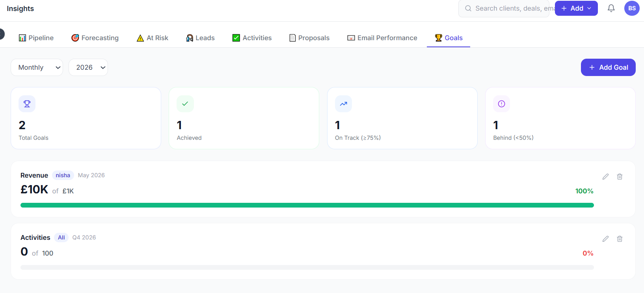Switch to the Pipeline tab

pos(36,38)
